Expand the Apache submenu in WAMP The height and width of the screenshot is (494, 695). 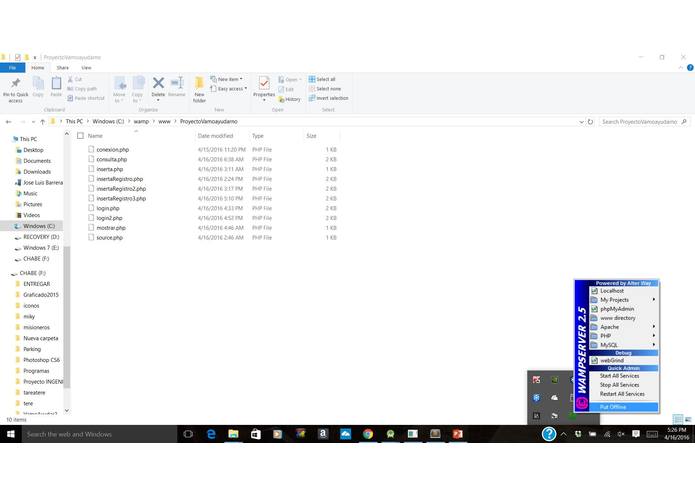[x=624, y=327]
